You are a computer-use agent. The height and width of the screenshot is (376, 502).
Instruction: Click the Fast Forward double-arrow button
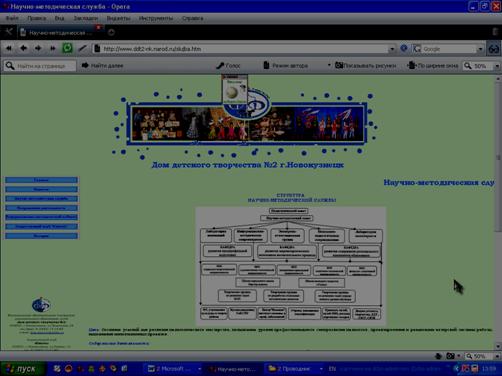[x=53, y=48]
